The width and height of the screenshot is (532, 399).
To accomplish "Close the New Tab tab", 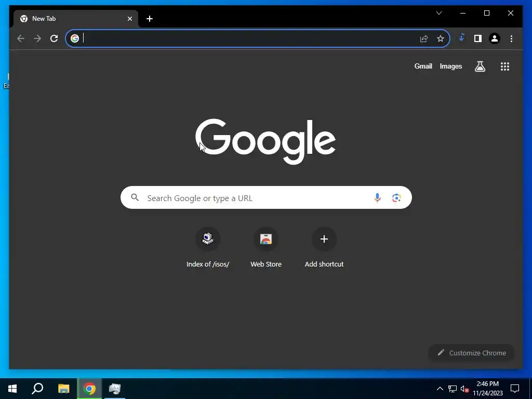I will click(x=129, y=19).
